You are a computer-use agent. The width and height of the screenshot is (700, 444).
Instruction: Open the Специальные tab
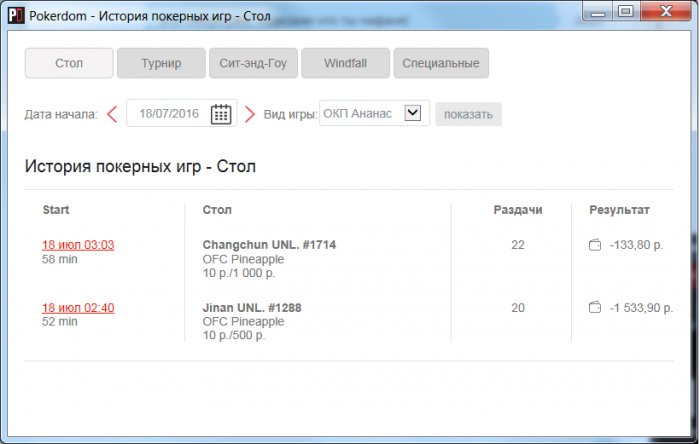[441, 63]
